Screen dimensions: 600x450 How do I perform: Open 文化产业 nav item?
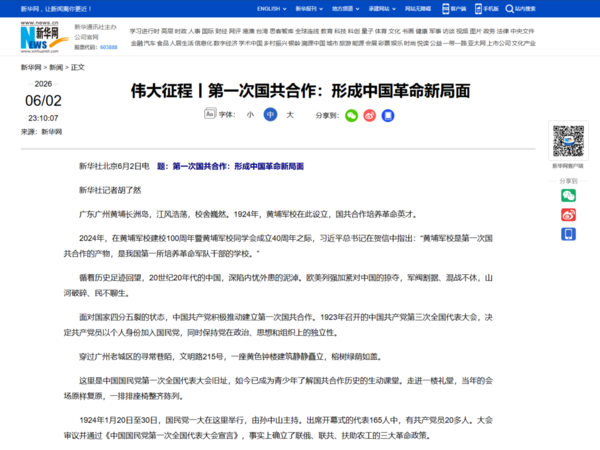(524, 43)
